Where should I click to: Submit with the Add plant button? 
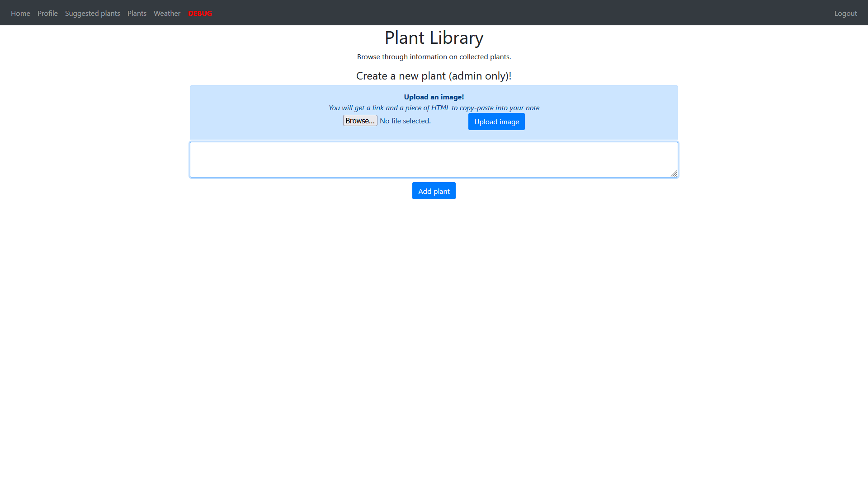tap(434, 191)
